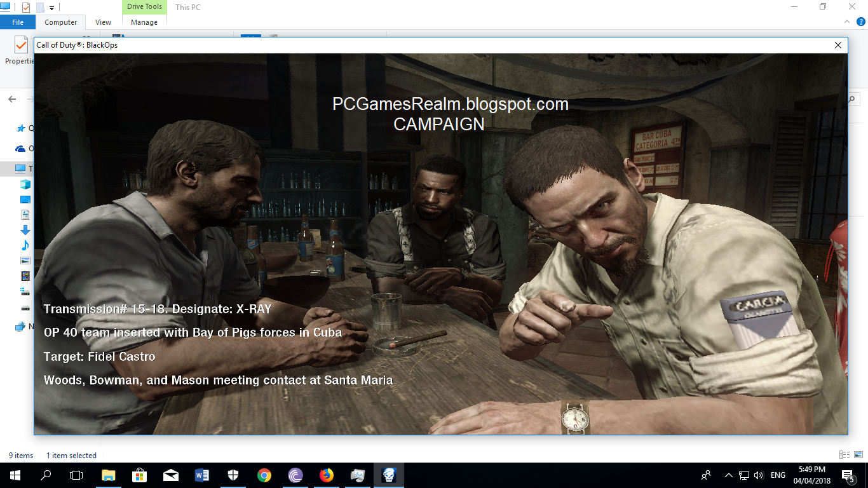The width and height of the screenshot is (868, 488).
Task: Select OneDrive cloud in navigation pane
Action: (x=21, y=149)
